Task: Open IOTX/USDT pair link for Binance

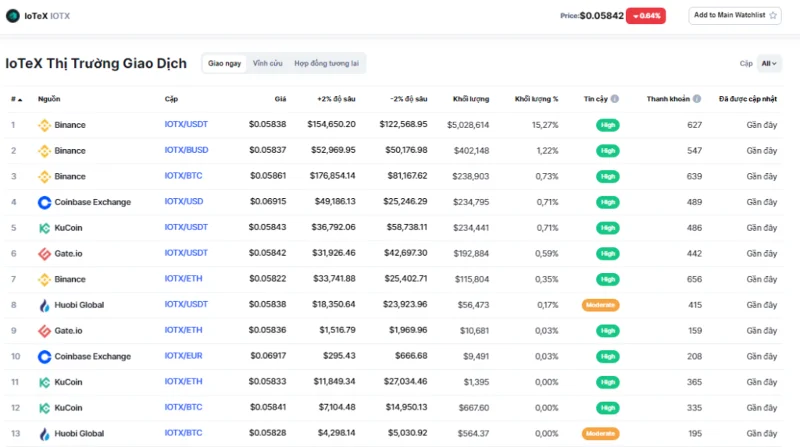Action: point(186,124)
